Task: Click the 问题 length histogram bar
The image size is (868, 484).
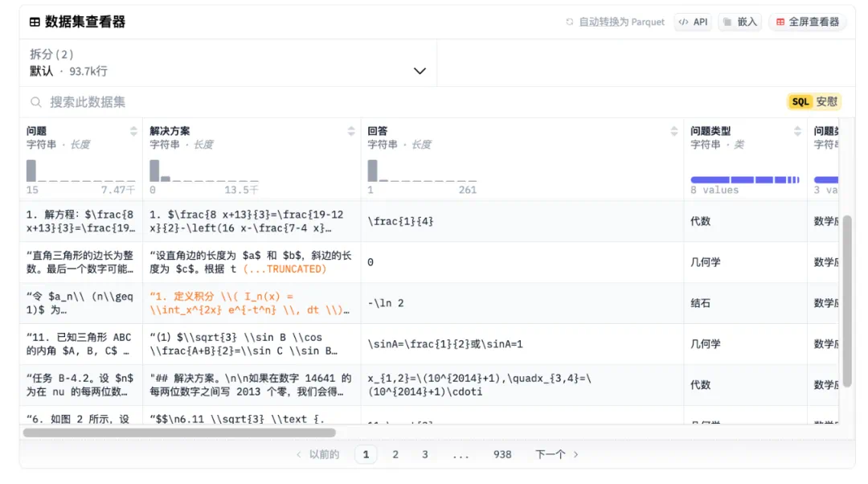Action: pyautogui.click(x=30, y=171)
